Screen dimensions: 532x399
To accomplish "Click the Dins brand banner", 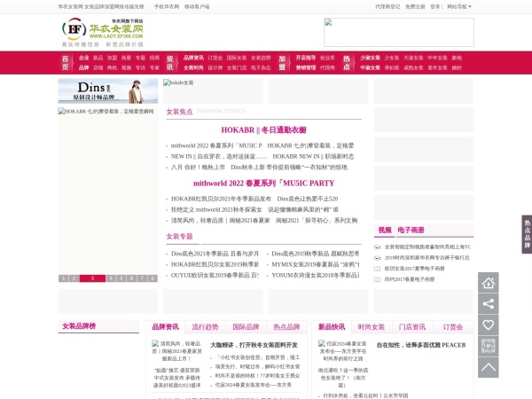I will (x=108, y=91).
